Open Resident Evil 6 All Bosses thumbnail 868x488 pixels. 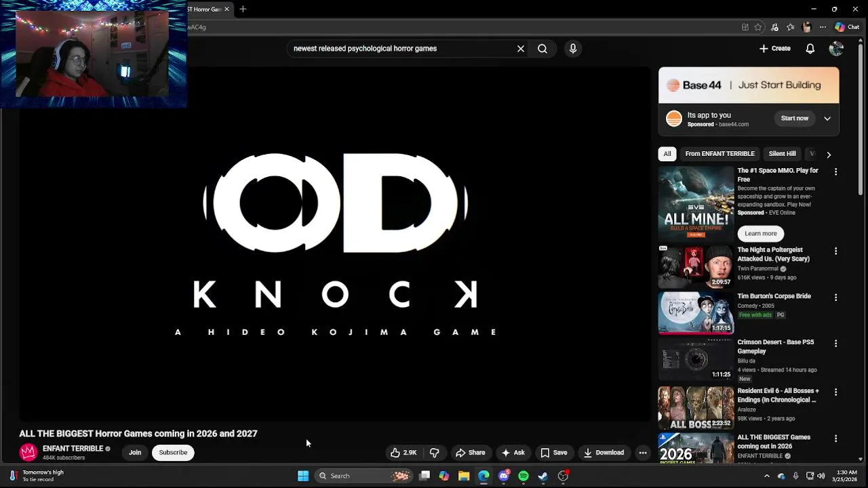[696, 408]
